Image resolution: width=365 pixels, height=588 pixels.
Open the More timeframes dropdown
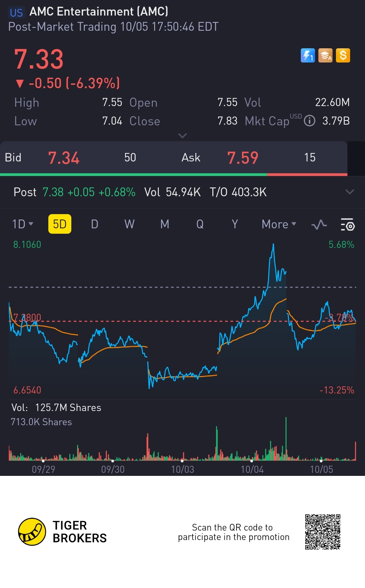pyautogui.click(x=279, y=224)
